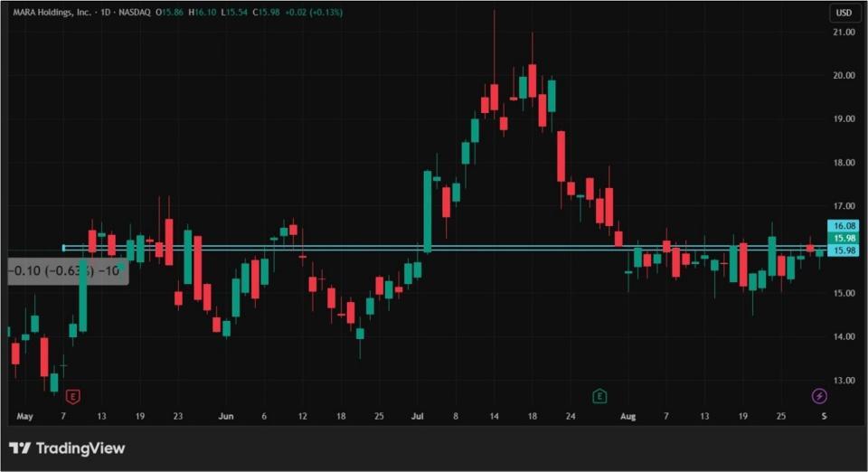Click the TradingView logo
The image size is (868, 472).
[x=67, y=448]
